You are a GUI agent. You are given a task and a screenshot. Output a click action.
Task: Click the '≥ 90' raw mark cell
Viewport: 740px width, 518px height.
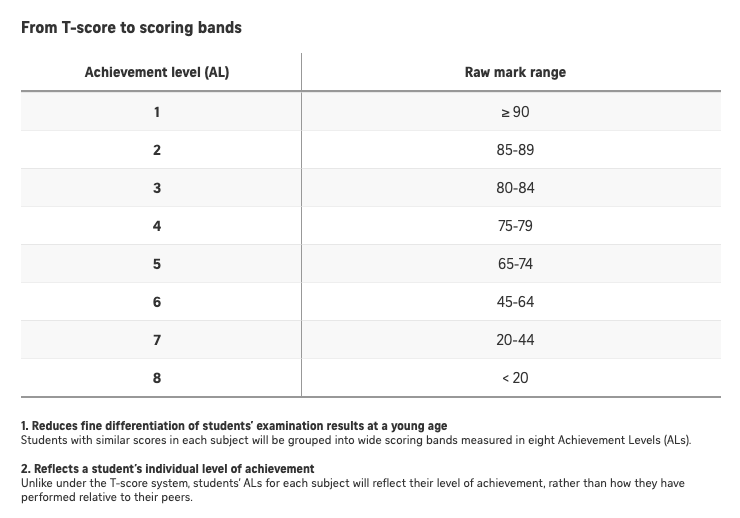pyautogui.click(x=515, y=112)
